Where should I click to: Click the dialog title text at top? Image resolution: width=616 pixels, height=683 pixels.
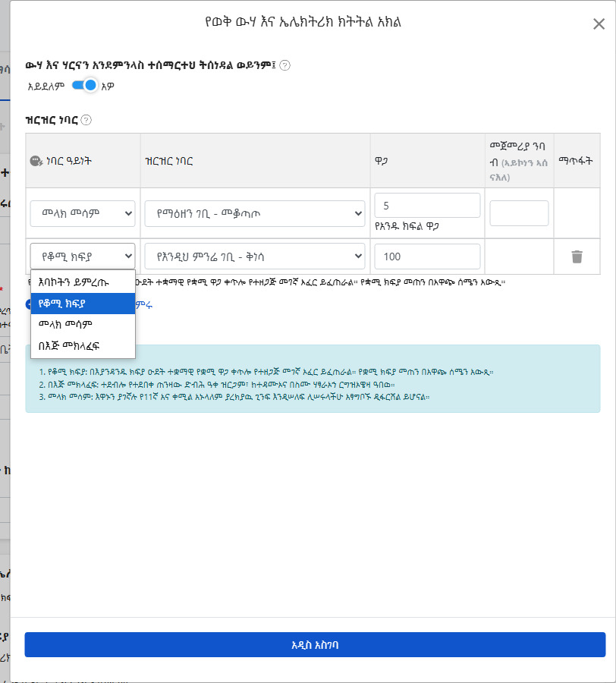(x=303, y=22)
